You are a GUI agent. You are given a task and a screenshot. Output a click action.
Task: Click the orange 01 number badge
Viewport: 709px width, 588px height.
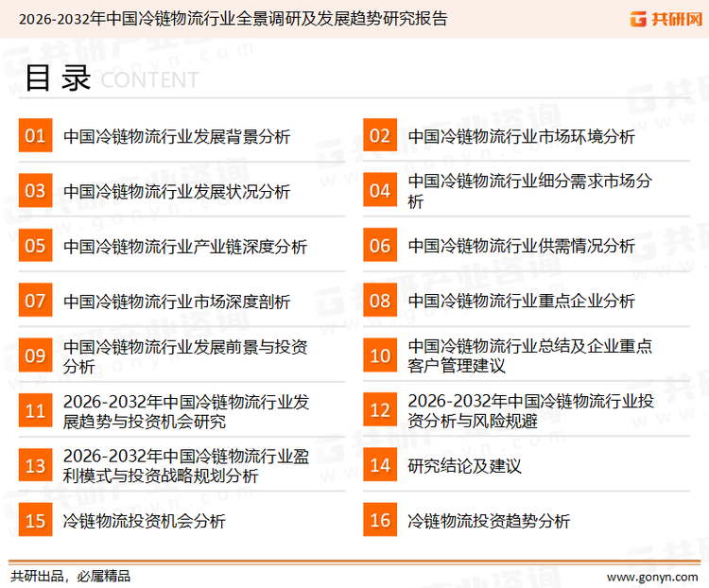35,135
